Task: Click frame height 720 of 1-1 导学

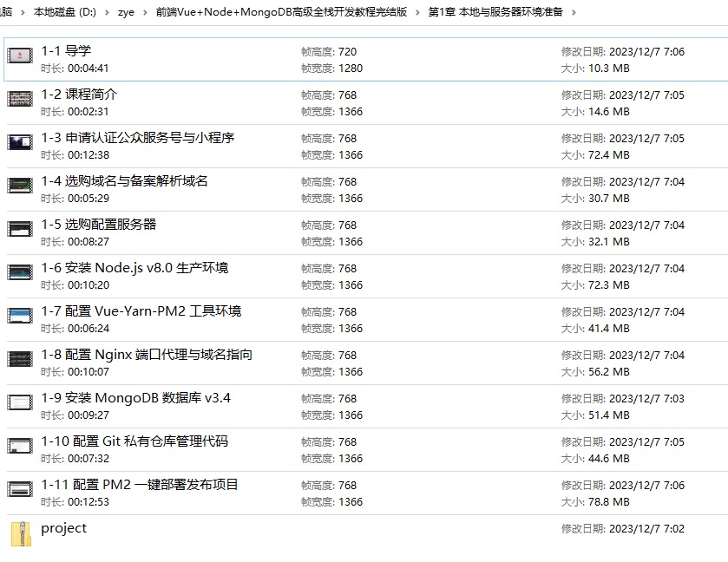Action: [x=348, y=51]
